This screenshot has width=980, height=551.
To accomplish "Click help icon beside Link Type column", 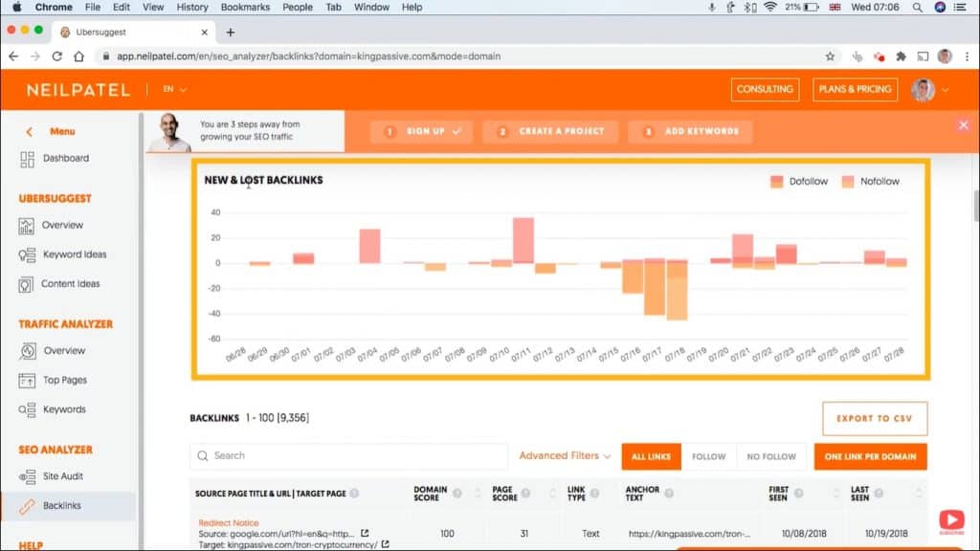I will click(595, 494).
